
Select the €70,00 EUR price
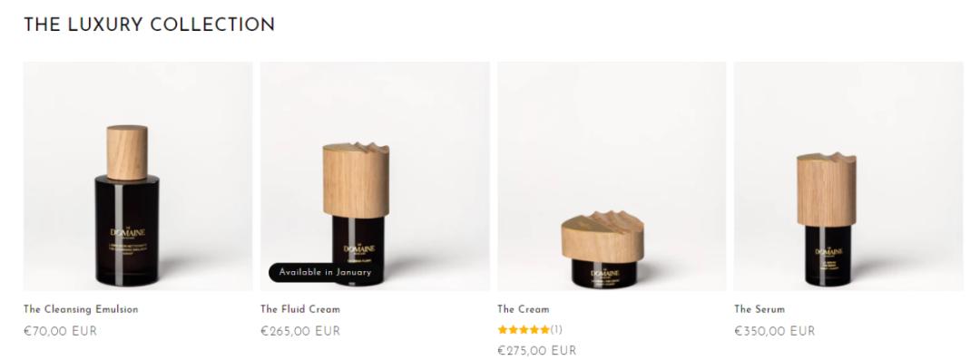click(x=61, y=331)
